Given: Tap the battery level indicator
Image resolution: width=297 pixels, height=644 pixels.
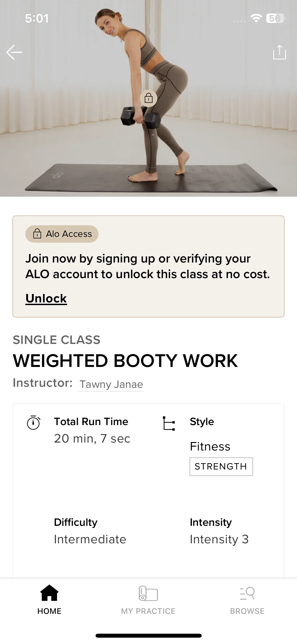Looking at the screenshot, I should pyautogui.click(x=276, y=18).
